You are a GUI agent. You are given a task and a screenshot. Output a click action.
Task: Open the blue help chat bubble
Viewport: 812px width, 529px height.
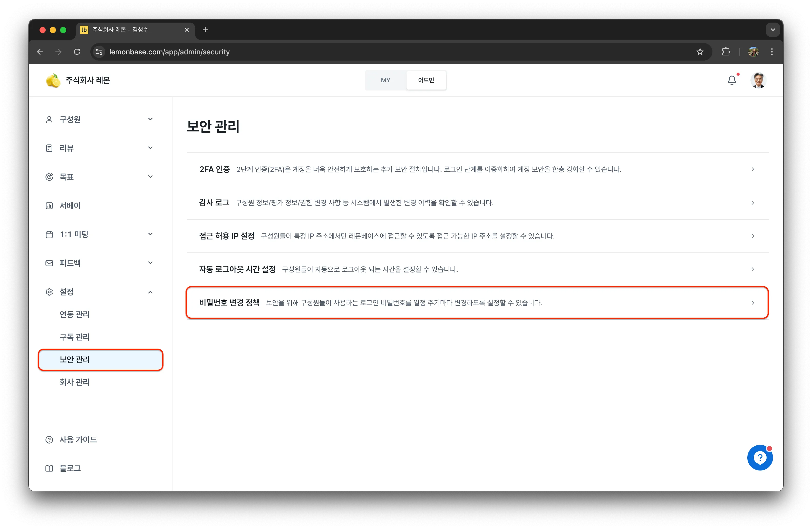click(x=760, y=458)
